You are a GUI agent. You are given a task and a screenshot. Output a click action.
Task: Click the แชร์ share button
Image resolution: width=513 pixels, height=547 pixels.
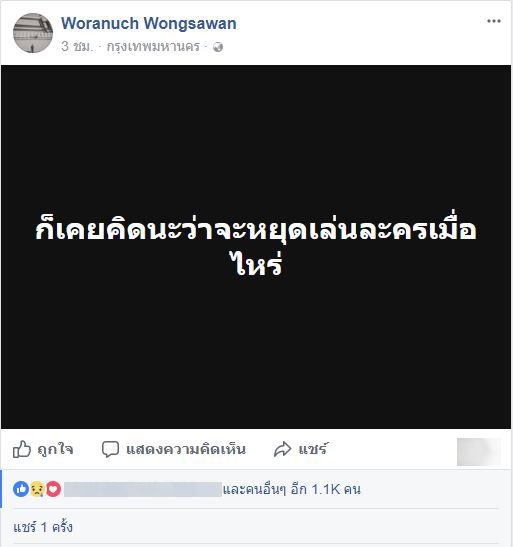(313, 449)
